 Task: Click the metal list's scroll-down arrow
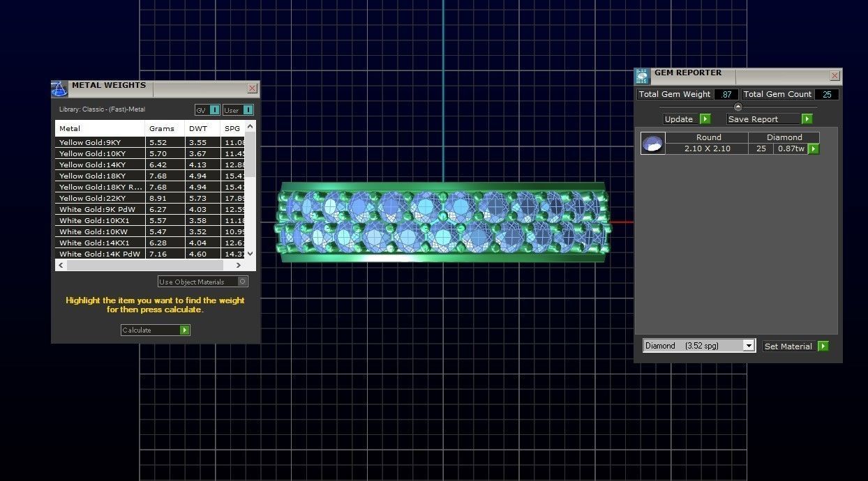250,254
